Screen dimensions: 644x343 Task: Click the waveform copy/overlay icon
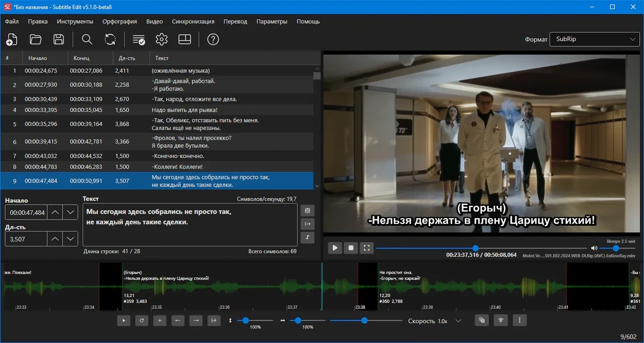[482, 320]
